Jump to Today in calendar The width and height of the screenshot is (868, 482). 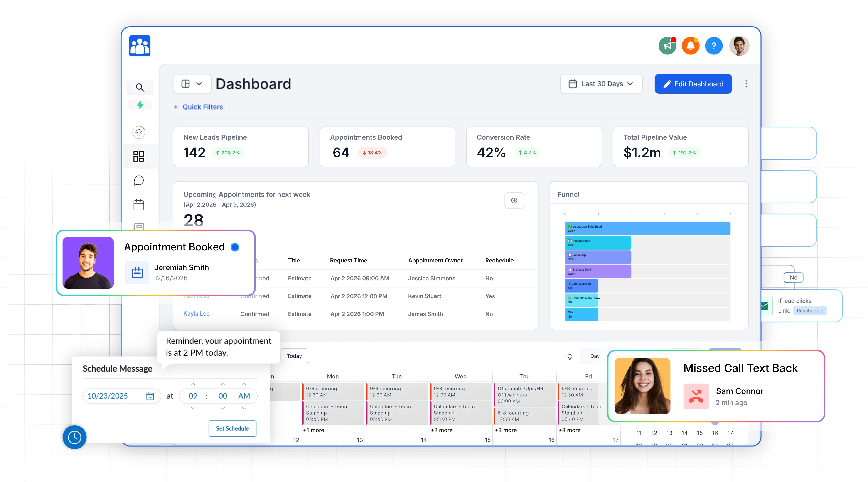[x=294, y=356]
